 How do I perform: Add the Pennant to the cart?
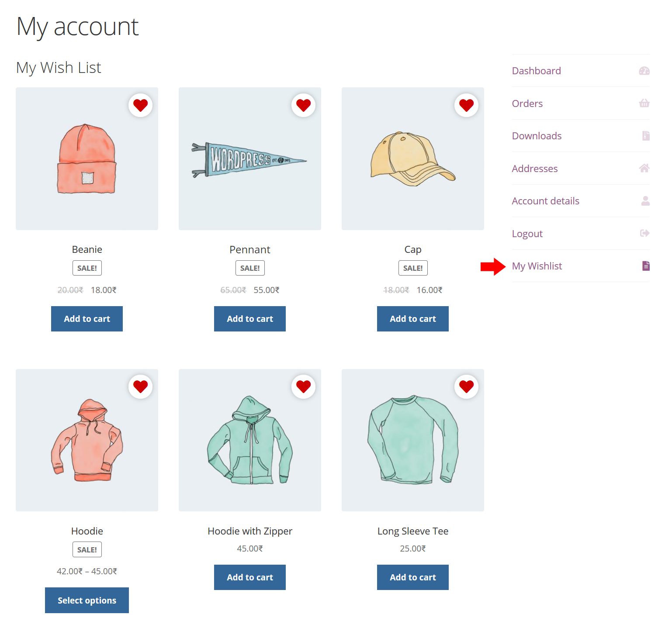point(249,318)
